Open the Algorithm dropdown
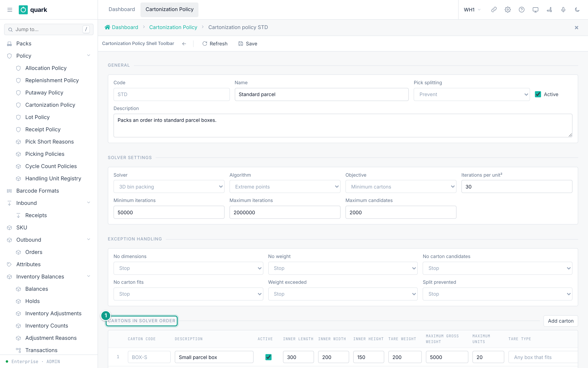Viewport: 588px width, 368px height. pos(285,187)
